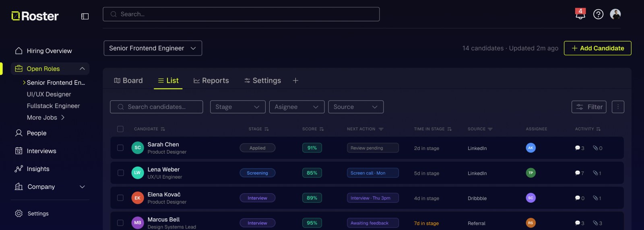Screen dimensions: 644x230
Task: Open the Settings view tab
Action: pos(262,80)
